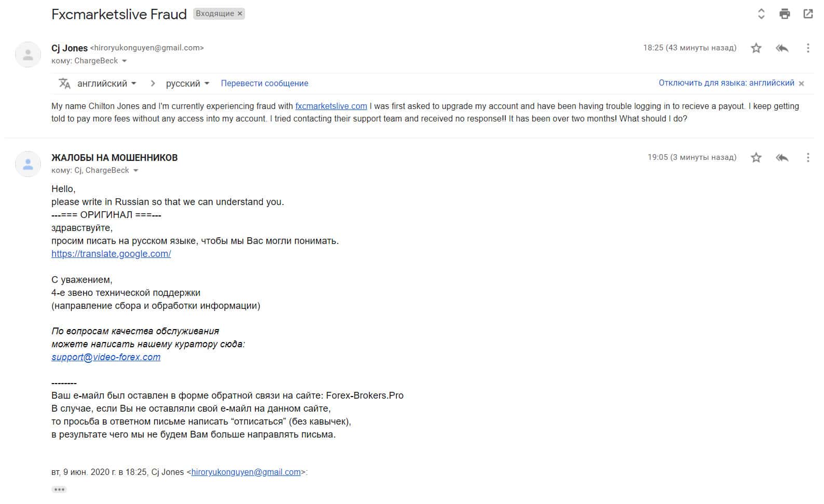This screenshot has width=824, height=504.
Task: Click the support@video-forex.com email link
Action: [x=106, y=357]
